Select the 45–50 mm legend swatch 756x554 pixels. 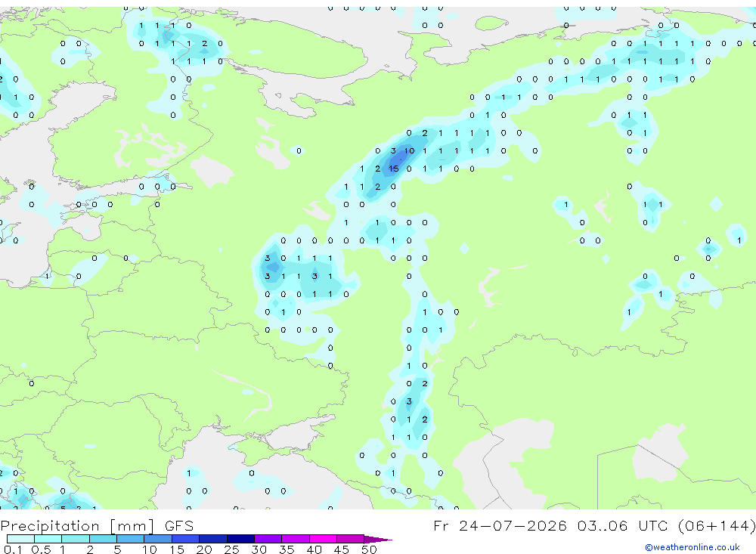(x=351, y=539)
